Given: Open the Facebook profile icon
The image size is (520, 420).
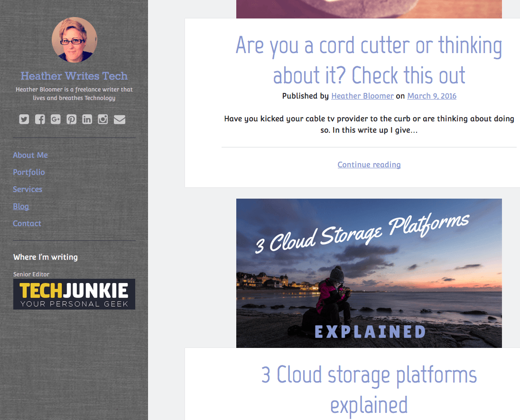Looking at the screenshot, I should coord(40,119).
